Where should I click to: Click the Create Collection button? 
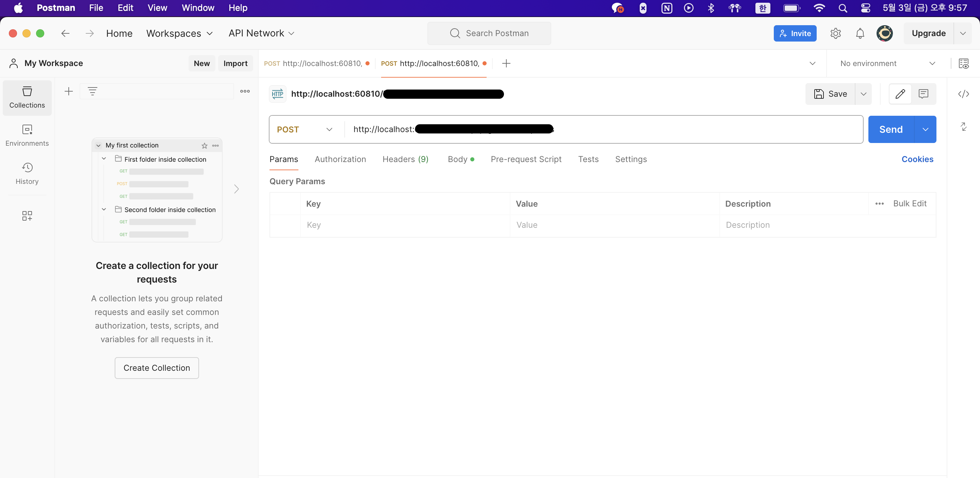pos(157,368)
